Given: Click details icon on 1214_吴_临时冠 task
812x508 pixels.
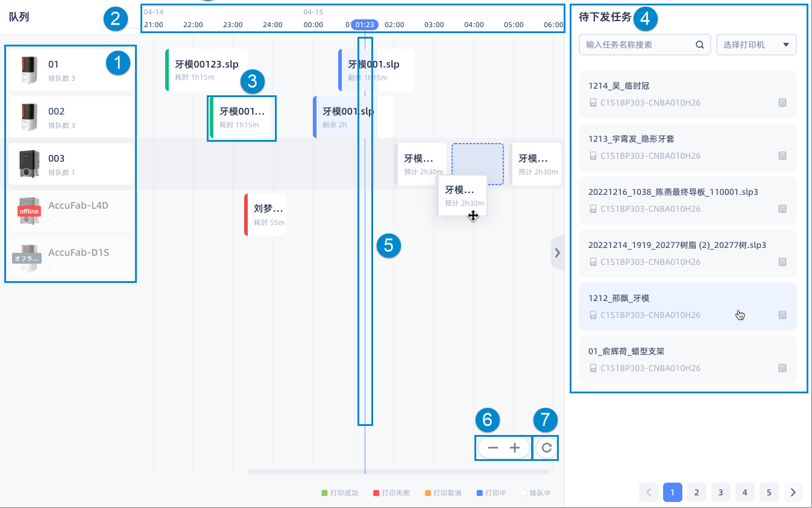Looking at the screenshot, I should pos(782,103).
